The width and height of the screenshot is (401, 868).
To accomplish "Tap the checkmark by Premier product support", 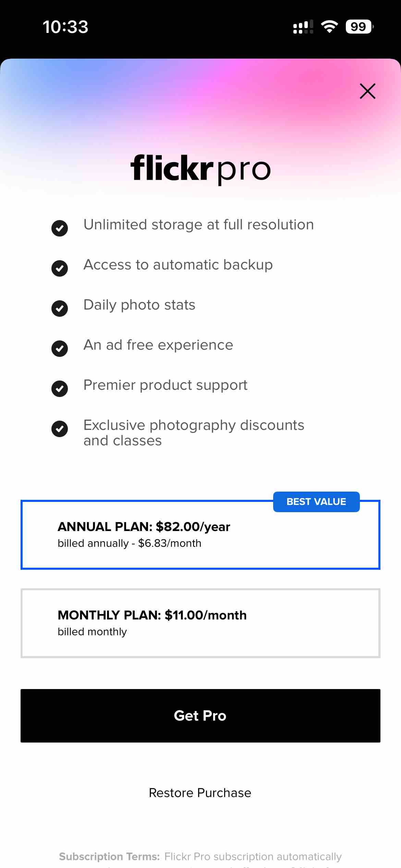I will tap(60, 388).
